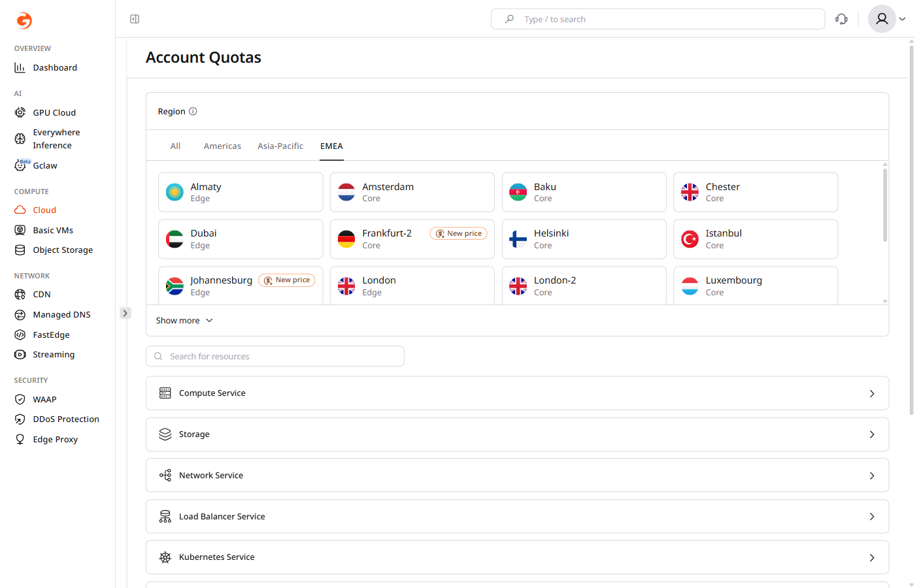
Task: Click the Region info icon
Action: pos(193,111)
